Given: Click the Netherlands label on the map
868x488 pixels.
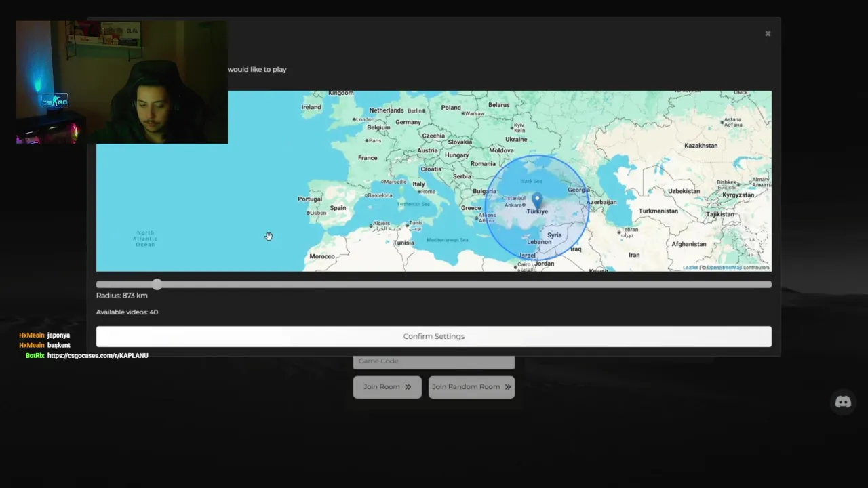Looking at the screenshot, I should (x=387, y=110).
